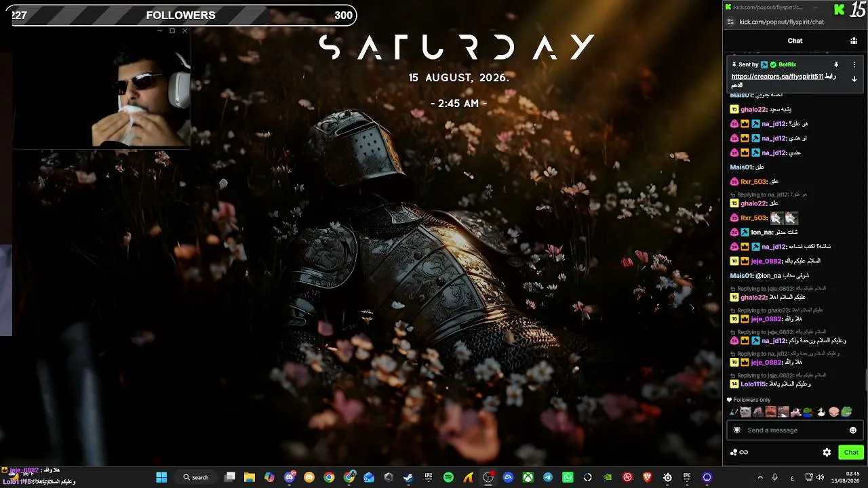
Task: Open Windows Start menu
Action: (161, 477)
